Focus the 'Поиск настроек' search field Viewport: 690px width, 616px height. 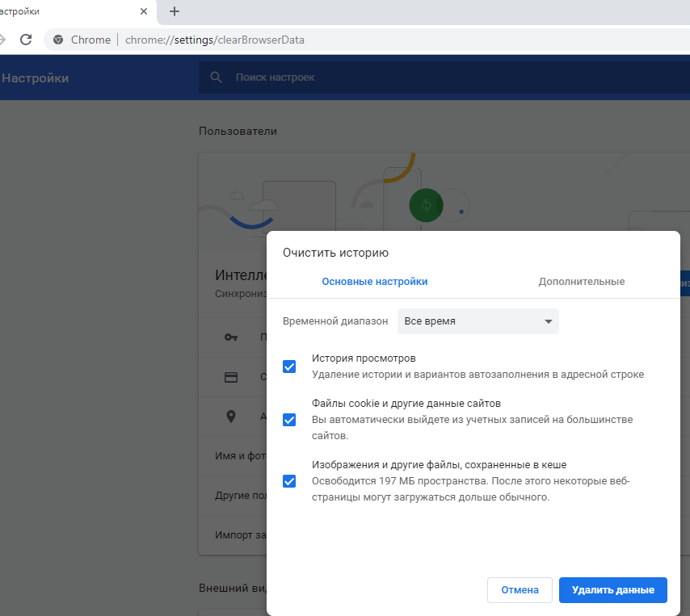444,78
